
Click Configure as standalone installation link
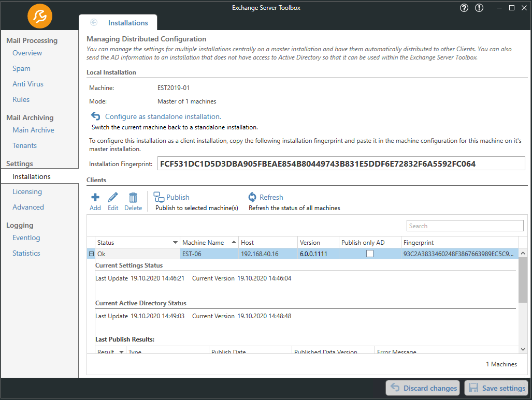point(163,116)
